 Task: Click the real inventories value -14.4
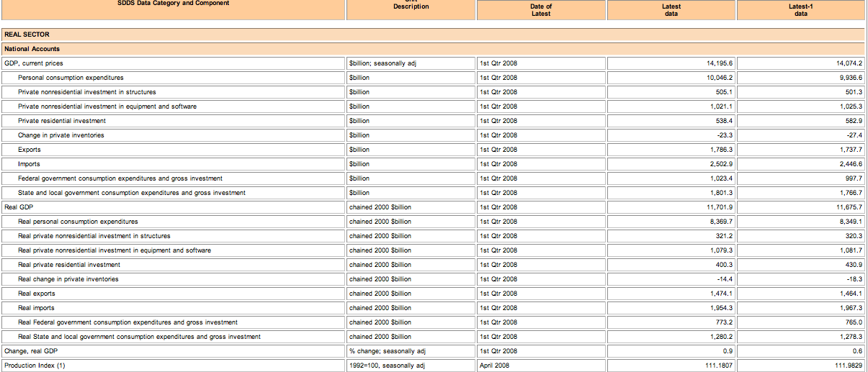pyautogui.click(x=725, y=279)
